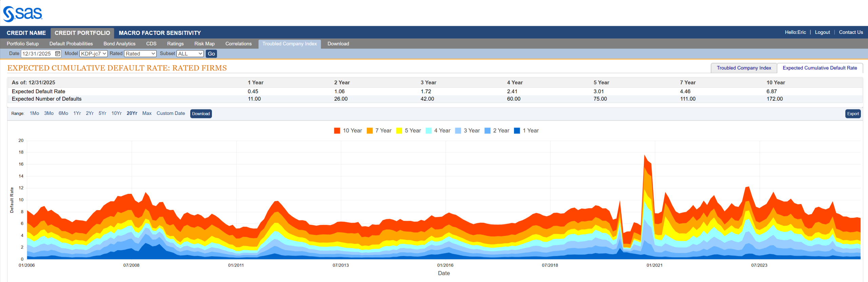Click the 4 Year cyan legend swatch
Screen dimensions: 868x282
[429, 131]
